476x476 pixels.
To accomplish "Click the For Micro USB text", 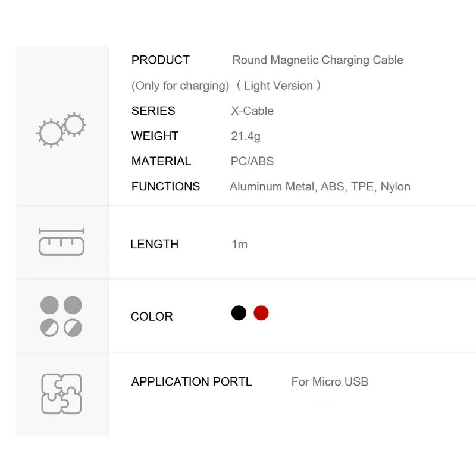I will click(x=330, y=382).
